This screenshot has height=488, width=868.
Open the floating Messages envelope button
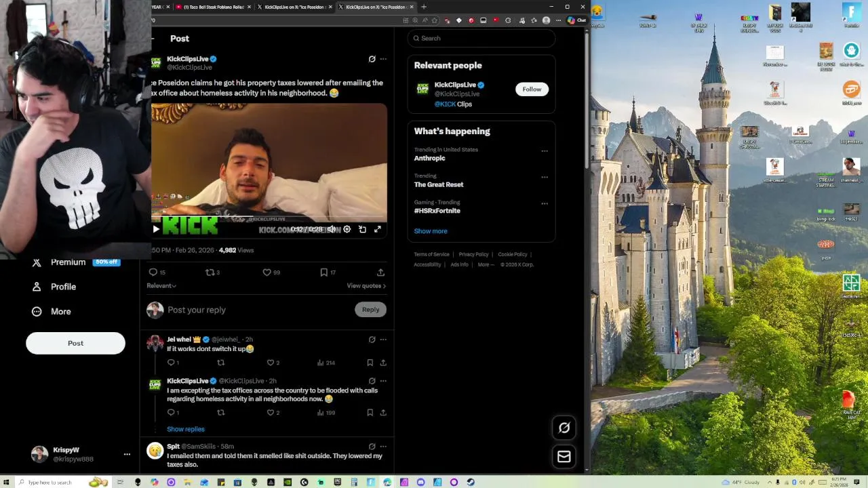(564, 457)
